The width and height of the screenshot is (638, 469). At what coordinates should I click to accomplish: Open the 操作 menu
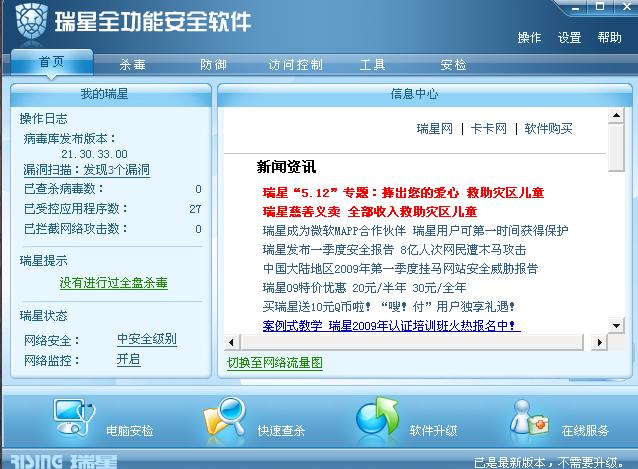[529, 38]
